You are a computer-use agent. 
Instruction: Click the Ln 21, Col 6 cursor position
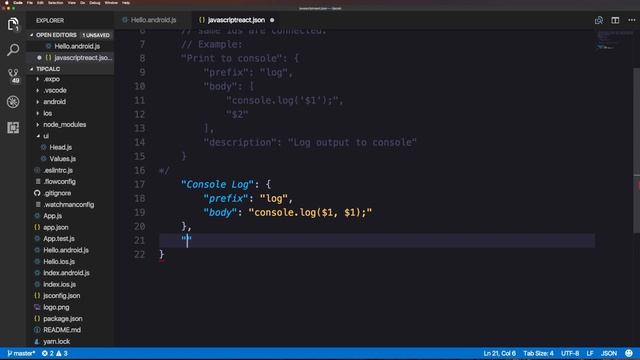click(500, 353)
